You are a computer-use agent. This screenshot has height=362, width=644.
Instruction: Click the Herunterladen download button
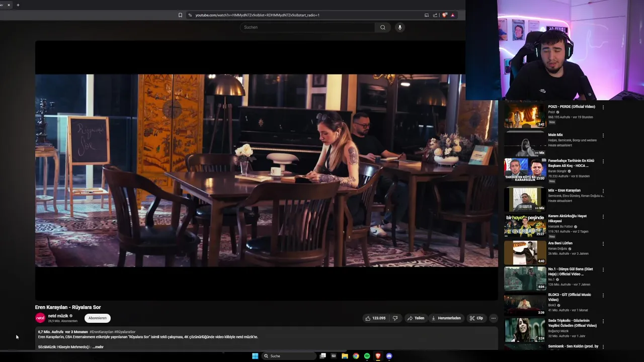coord(446,318)
